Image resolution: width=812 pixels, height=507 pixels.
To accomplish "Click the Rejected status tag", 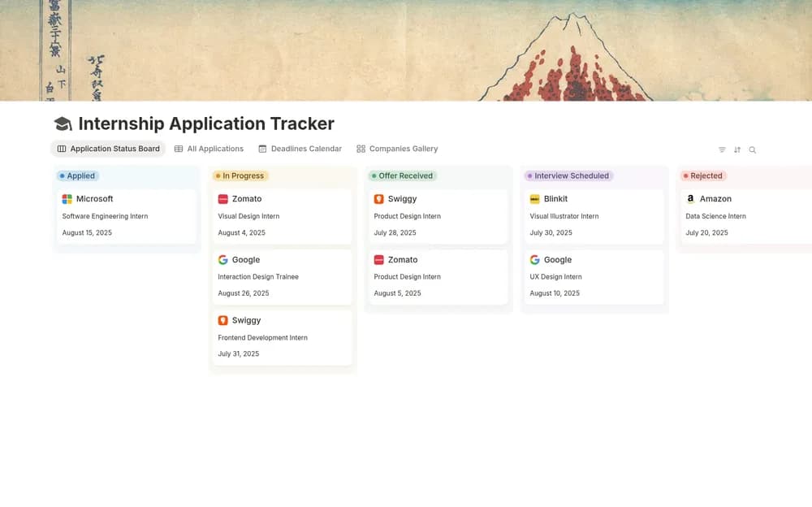I will pos(703,175).
